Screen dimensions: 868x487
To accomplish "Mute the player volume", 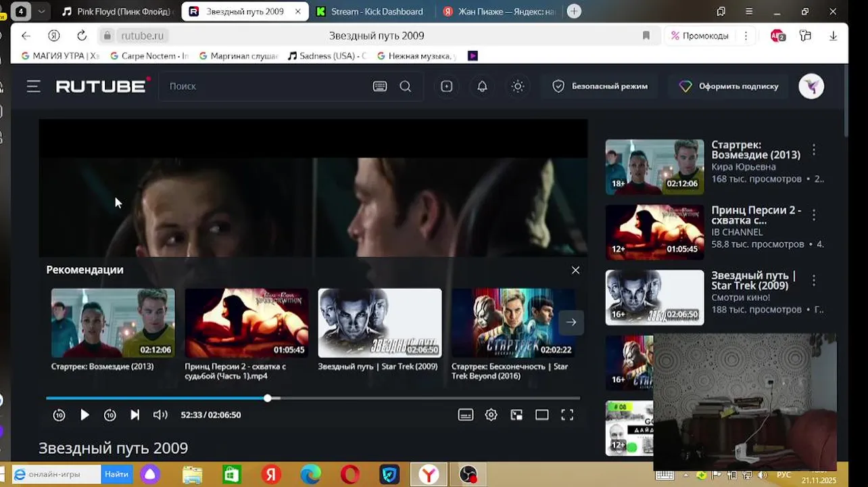I will 160,415.
